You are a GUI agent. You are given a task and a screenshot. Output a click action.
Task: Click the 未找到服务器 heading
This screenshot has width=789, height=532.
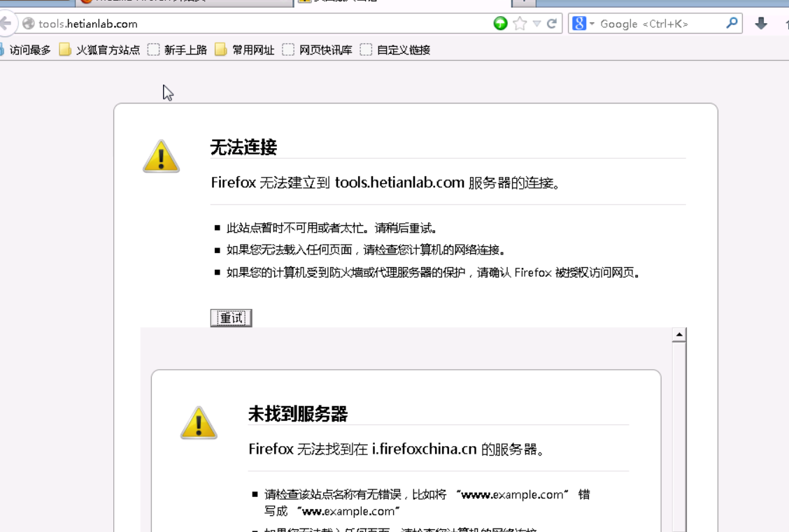[298, 414]
